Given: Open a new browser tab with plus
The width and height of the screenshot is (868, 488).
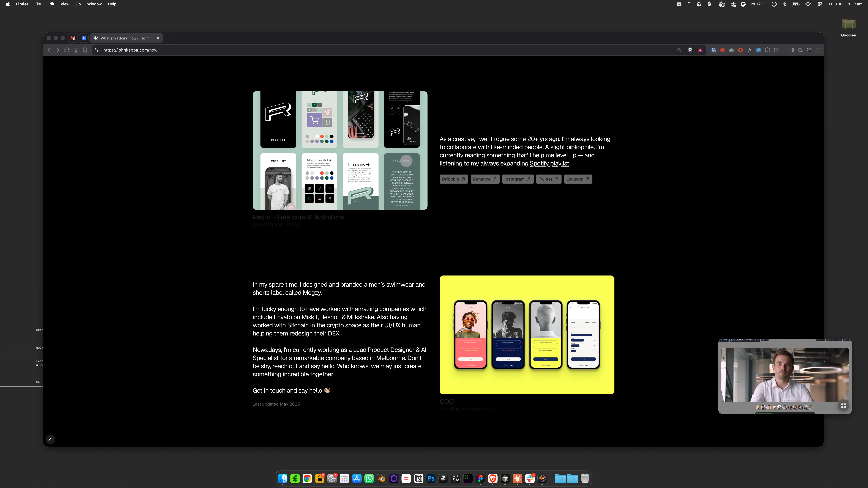Looking at the screenshot, I should [169, 38].
